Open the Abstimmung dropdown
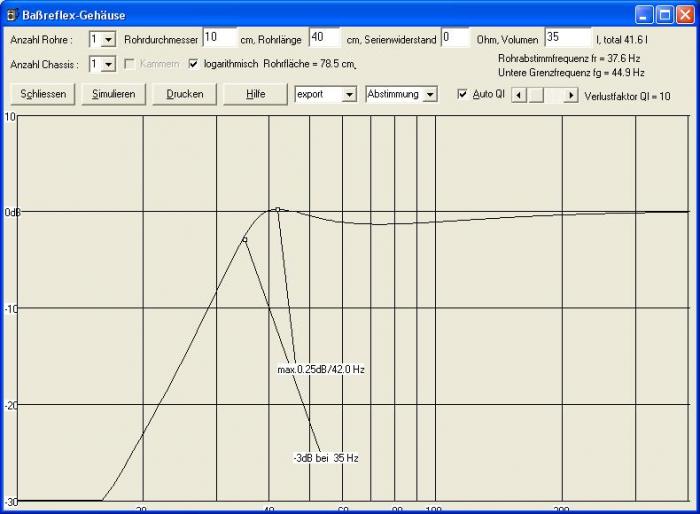Viewport: 700px width, 514px height. coord(430,94)
